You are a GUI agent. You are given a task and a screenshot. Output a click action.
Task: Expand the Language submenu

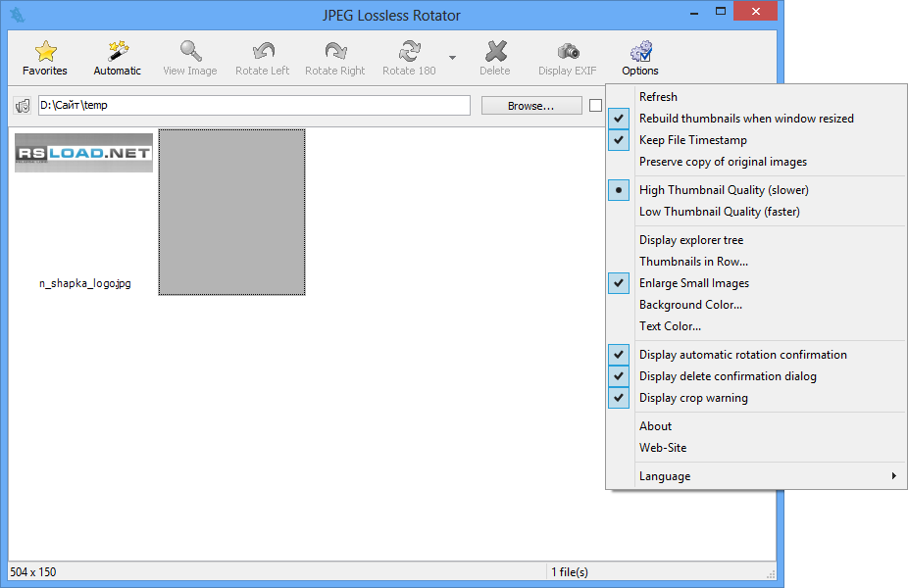[756, 476]
